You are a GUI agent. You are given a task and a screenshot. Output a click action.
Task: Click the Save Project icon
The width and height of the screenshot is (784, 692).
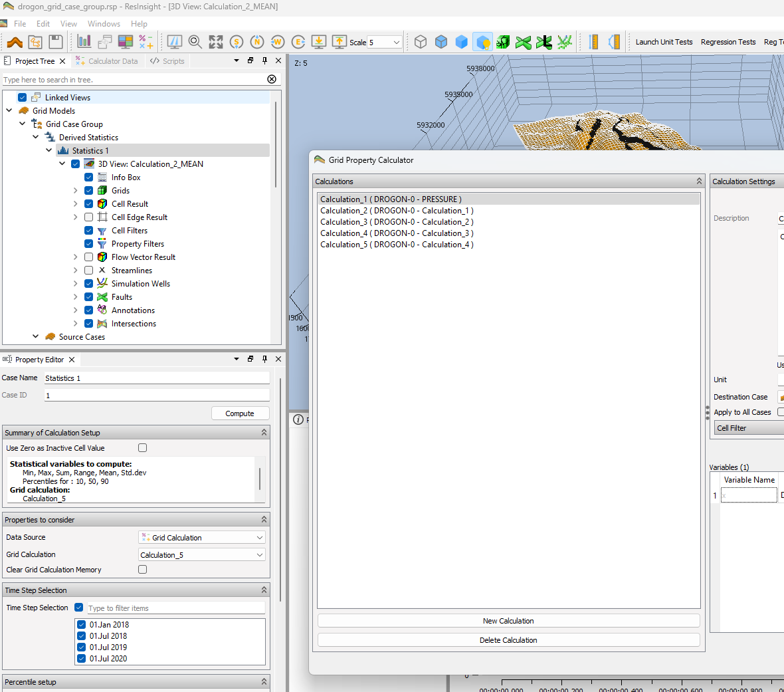[56, 41]
